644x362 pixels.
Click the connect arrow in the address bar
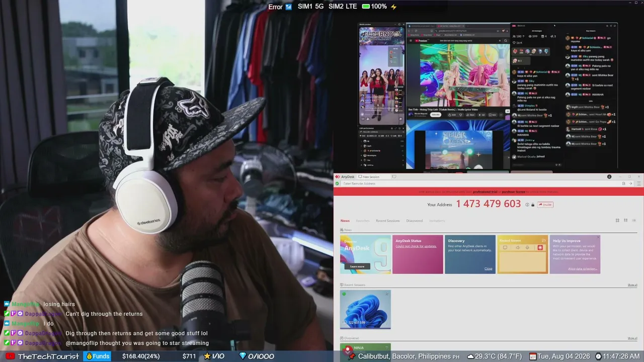coord(630,184)
